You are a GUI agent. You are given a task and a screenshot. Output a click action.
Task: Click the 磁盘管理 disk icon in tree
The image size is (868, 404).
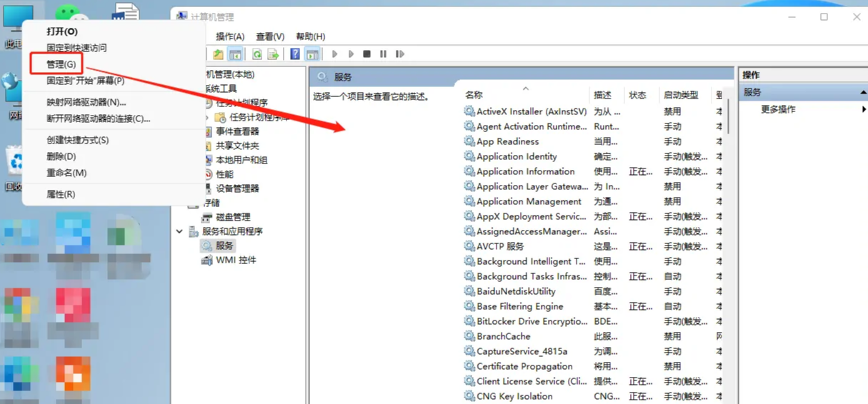point(207,217)
